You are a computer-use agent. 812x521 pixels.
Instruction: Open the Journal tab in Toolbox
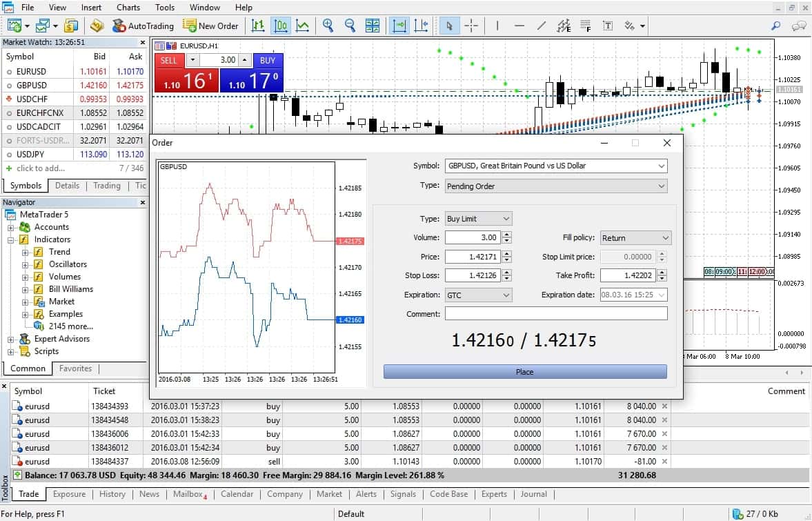[533, 494]
